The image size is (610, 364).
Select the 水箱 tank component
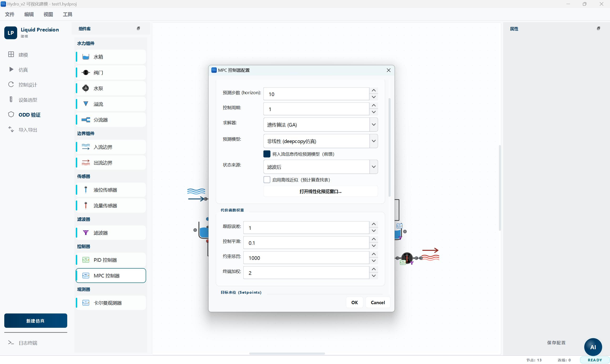coord(111,57)
